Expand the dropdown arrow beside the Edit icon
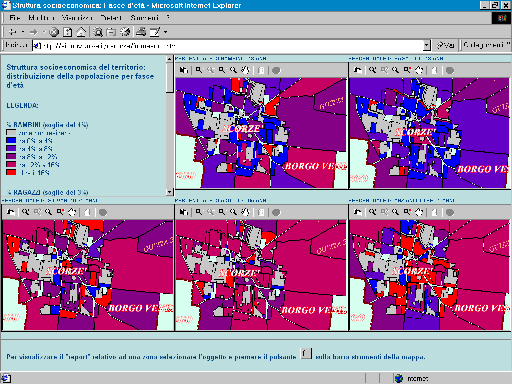Image resolution: width=512 pixels, height=384 pixels. point(165,32)
